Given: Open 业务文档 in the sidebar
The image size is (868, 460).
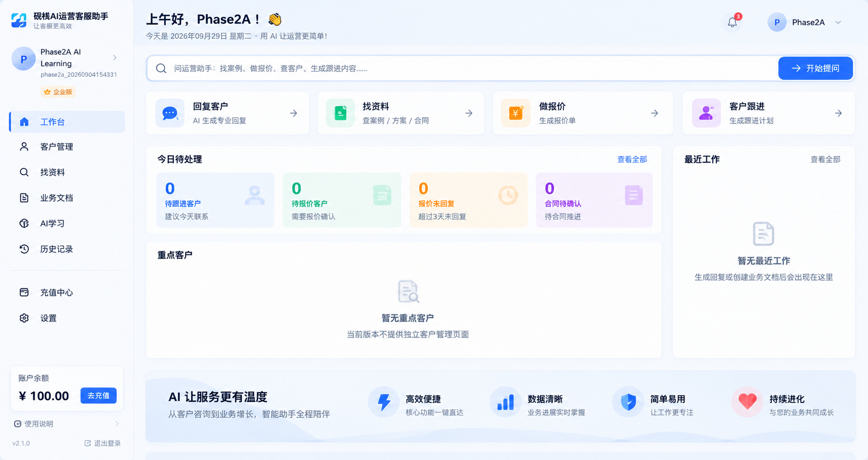Looking at the screenshot, I should coord(67,198).
